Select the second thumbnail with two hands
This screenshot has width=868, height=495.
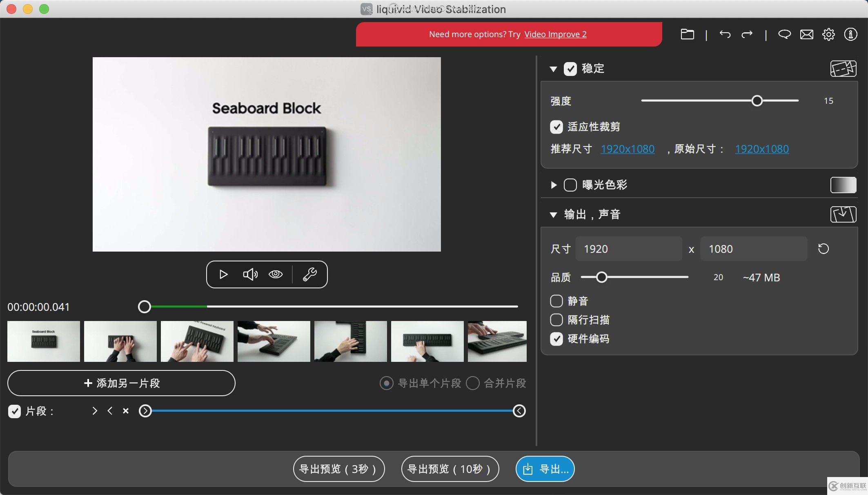[x=120, y=341]
